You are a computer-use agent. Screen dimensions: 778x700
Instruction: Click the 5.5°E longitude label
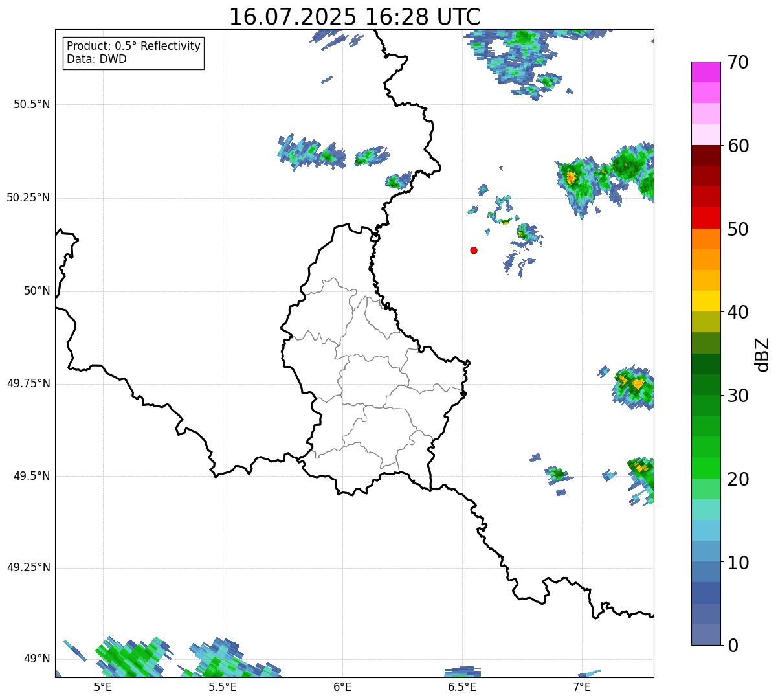(223, 687)
